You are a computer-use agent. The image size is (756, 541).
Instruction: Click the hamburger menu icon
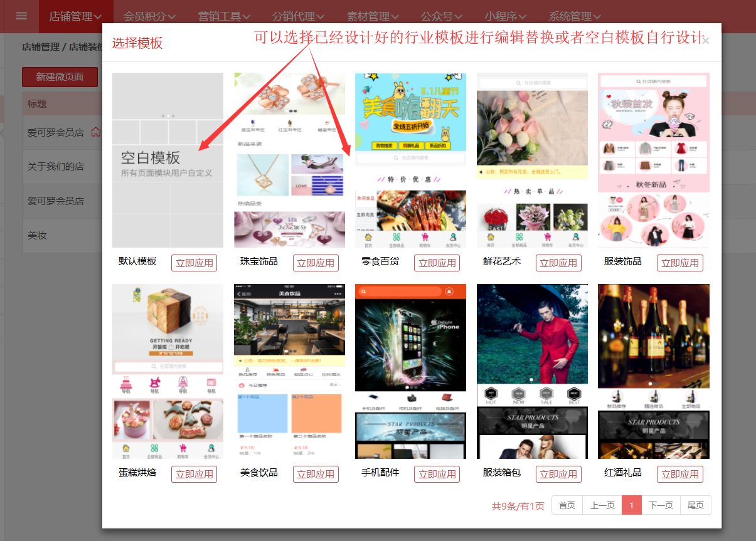tap(21, 16)
